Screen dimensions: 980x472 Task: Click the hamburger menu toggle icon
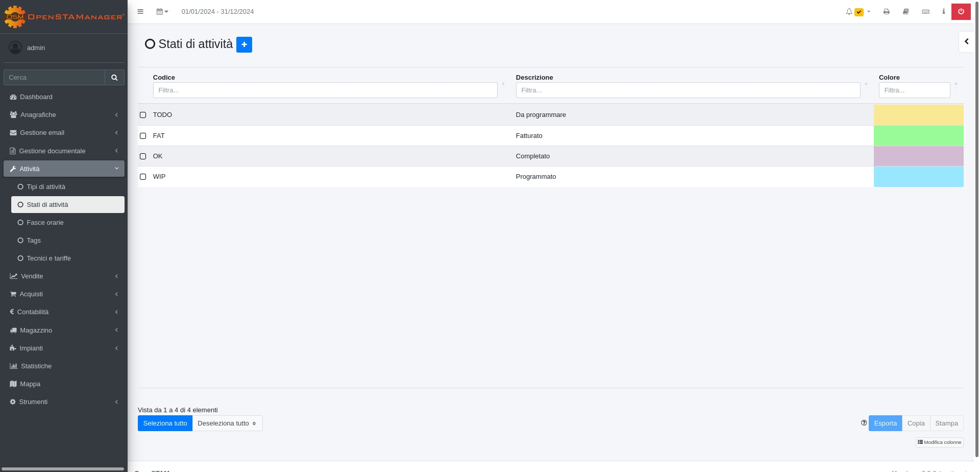coord(140,12)
